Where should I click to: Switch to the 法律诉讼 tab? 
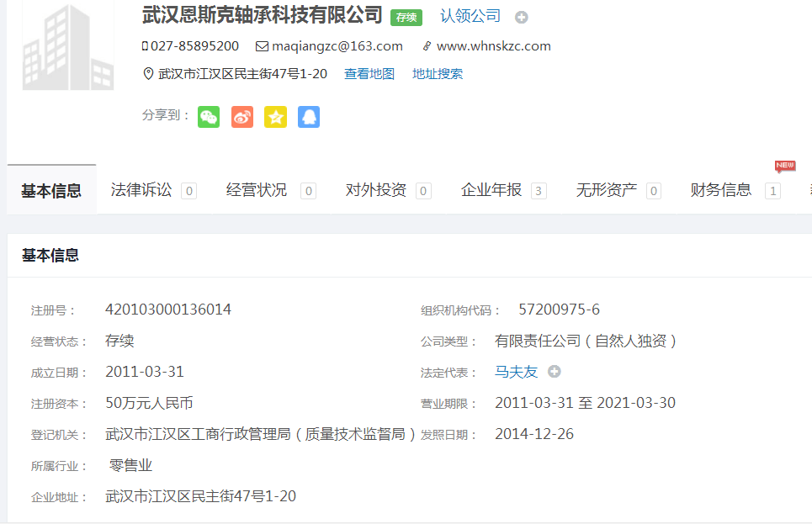tap(141, 190)
